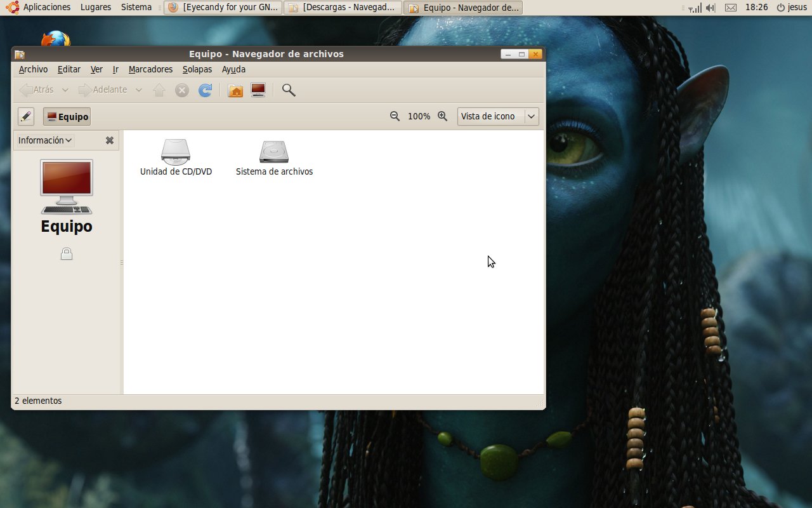Open the Archivo menu

[33, 69]
